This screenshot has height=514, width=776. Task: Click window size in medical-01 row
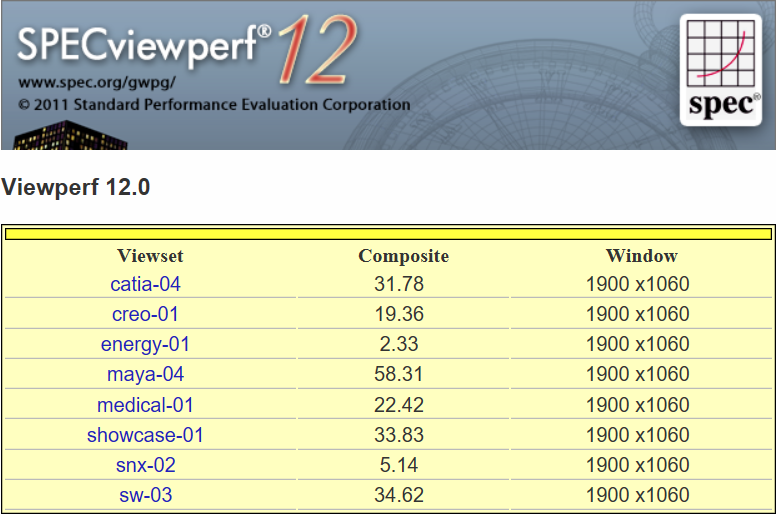coord(638,405)
